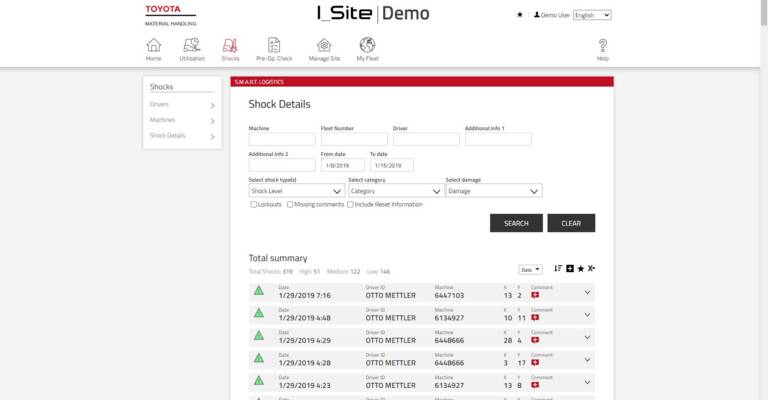
Task: Open the Help question mark icon
Action: 602,48
